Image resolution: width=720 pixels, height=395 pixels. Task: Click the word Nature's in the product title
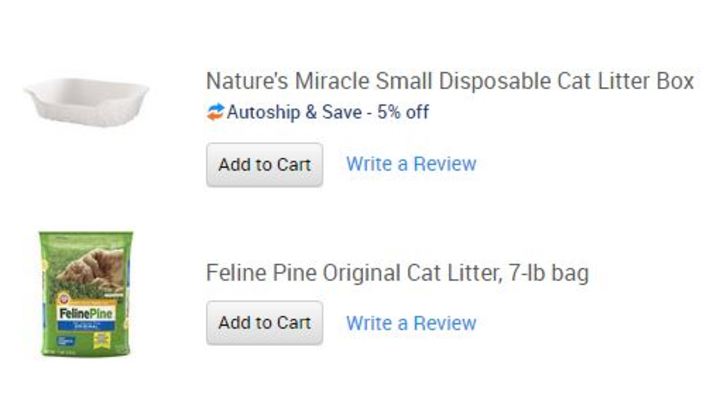(247, 81)
